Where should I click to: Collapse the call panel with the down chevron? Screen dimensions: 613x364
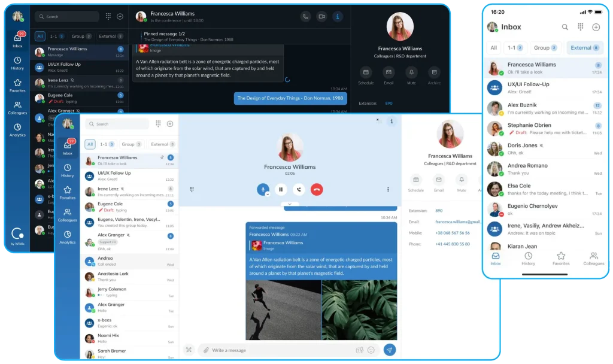(289, 204)
